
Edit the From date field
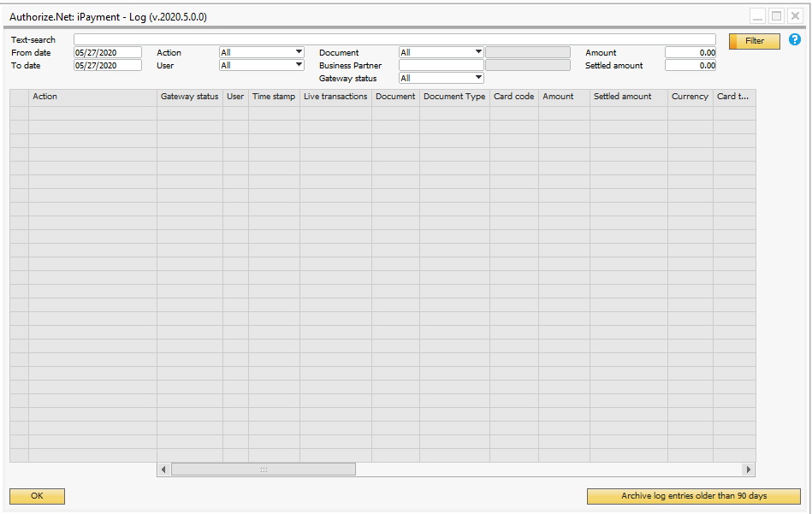point(108,52)
